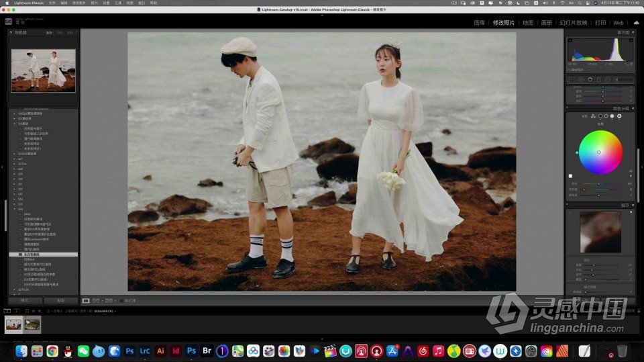Collapse the S10基础 preset folder

pos(14,124)
